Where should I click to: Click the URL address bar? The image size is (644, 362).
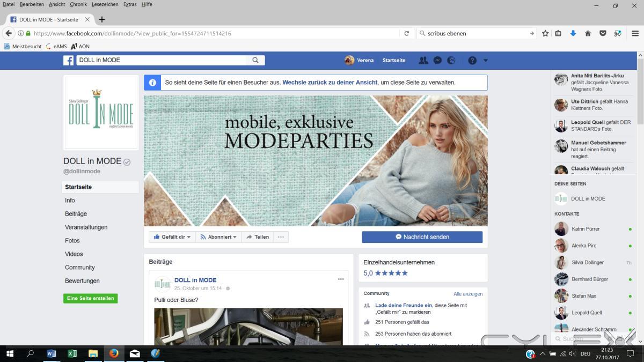[215, 33]
